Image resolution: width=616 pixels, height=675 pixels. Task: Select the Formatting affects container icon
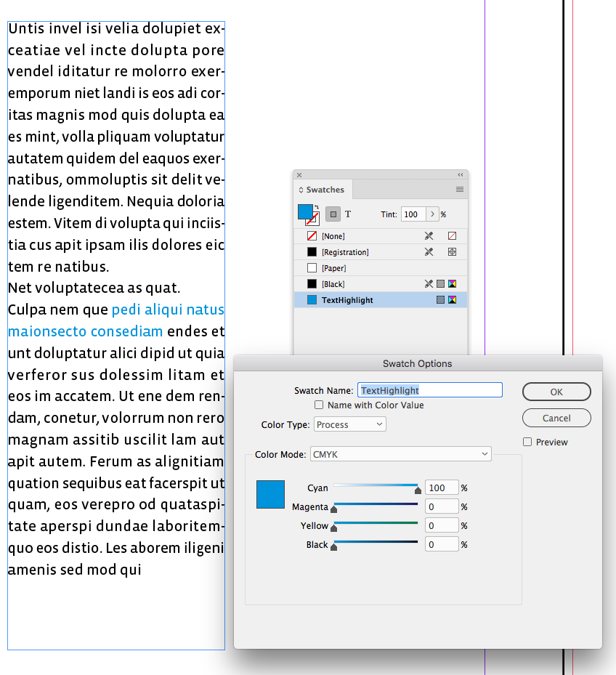(x=332, y=214)
